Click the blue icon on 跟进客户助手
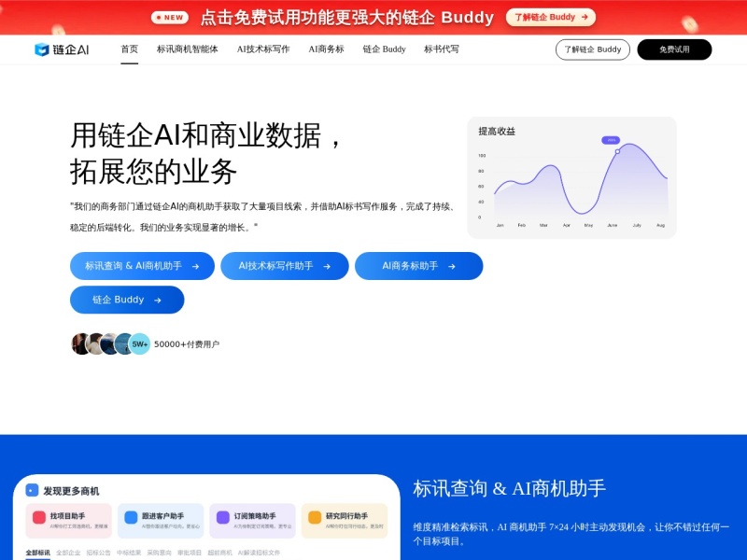The image size is (747, 560). (x=131, y=518)
